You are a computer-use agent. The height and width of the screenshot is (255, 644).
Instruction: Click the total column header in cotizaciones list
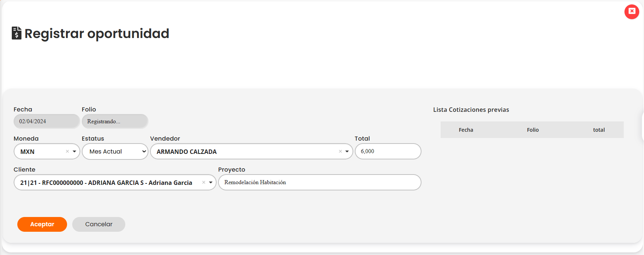click(599, 130)
